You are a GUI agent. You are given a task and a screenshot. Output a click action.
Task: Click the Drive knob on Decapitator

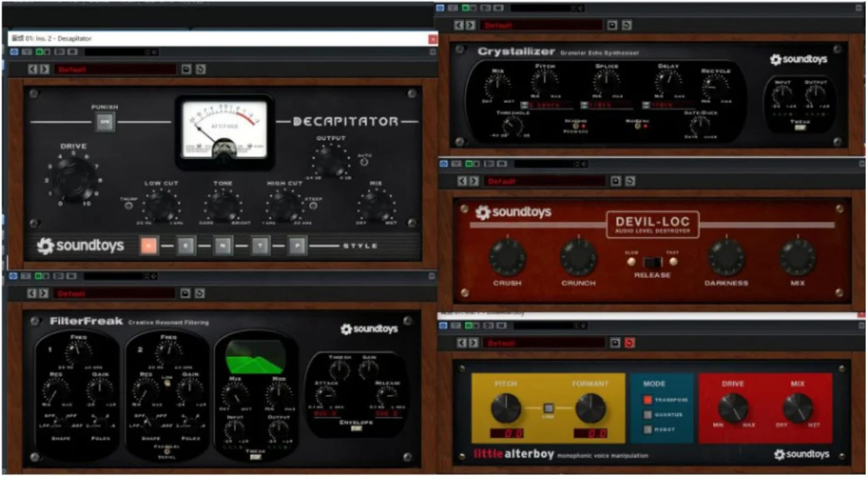[73, 177]
